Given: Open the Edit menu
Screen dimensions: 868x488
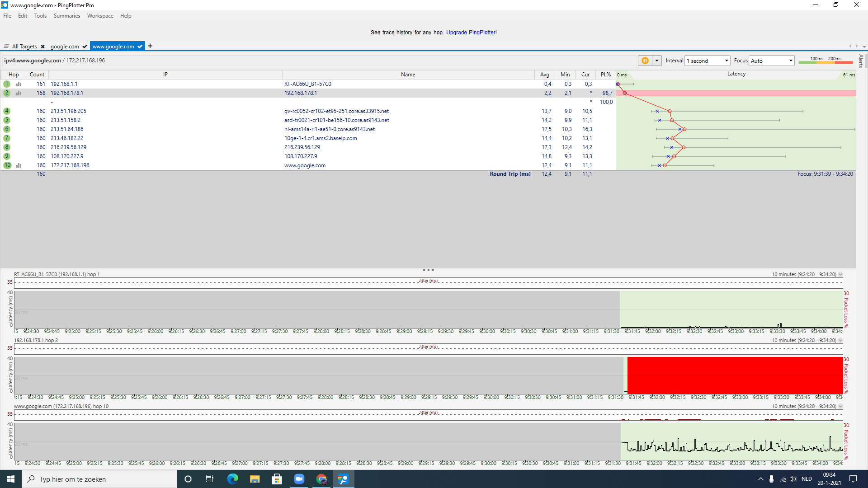Looking at the screenshot, I should click(23, 16).
